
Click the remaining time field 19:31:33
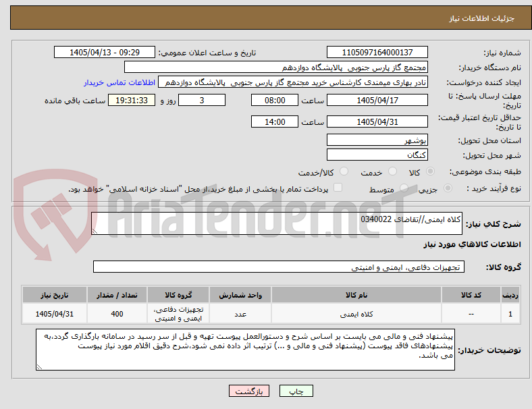(132, 100)
